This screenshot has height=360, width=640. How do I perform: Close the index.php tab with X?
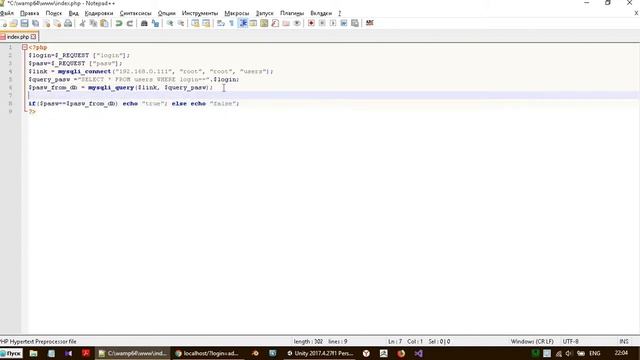[x=33, y=37]
